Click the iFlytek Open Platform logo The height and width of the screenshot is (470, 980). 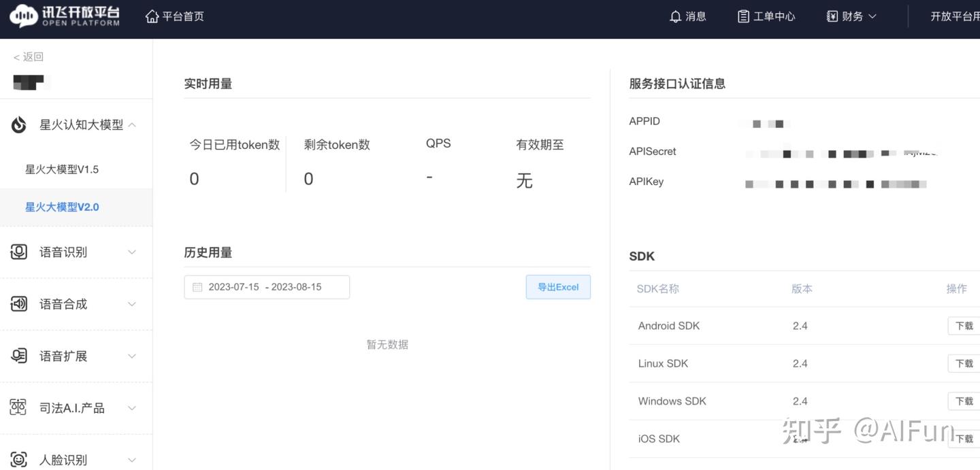tap(65, 16)
